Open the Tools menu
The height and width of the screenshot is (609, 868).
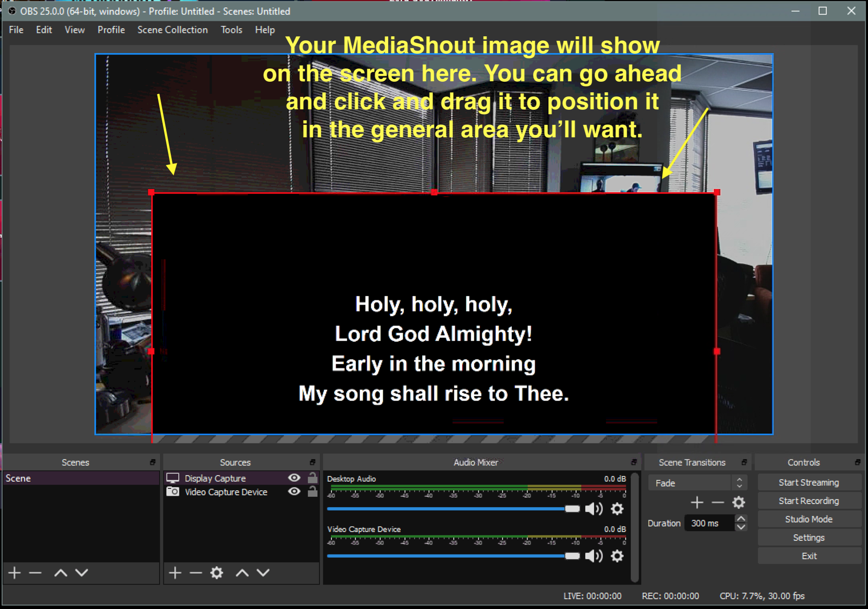(231, 30)
